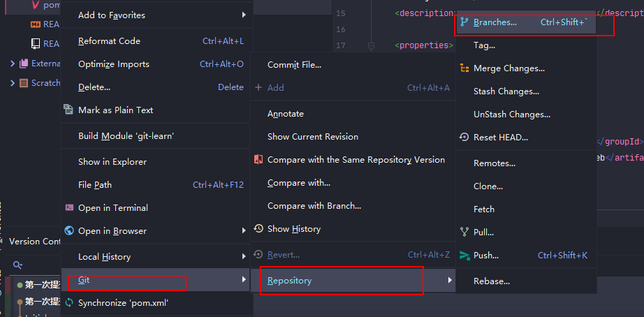Viewport: 644px width, 317px height.
Task: Select Reformat Code menu entry
Action: (109, 41)
